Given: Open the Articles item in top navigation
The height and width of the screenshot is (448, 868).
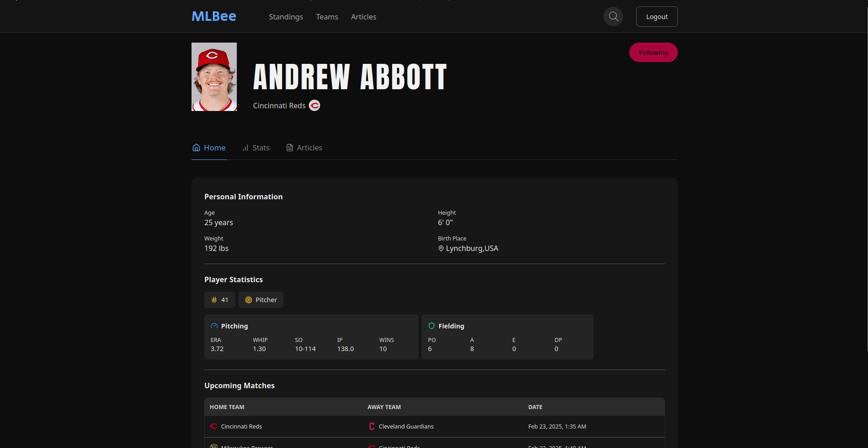Looking at the screenshot, I should click(x=364, y=17).
